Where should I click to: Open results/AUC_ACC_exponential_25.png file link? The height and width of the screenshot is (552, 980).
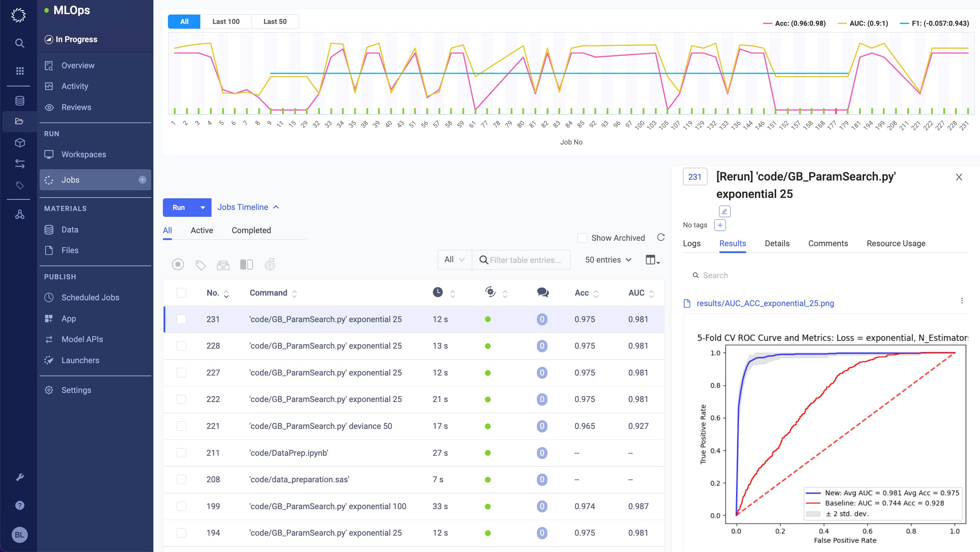tap(765, 303)
